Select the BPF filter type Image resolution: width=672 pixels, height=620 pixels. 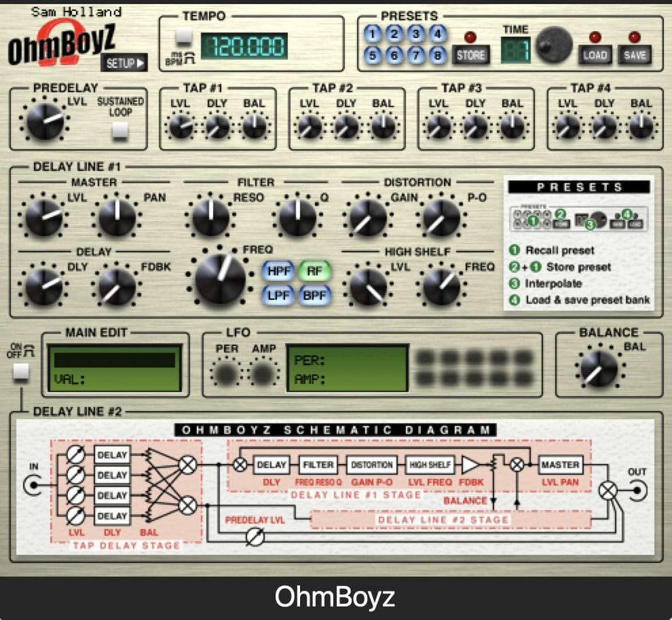click(x=314, y=295)
